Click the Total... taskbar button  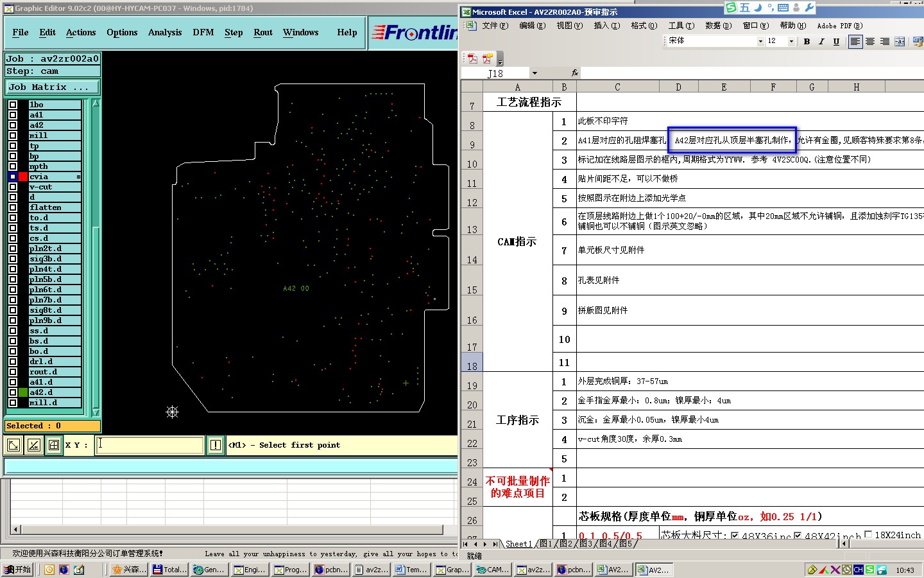tap(170, 570)
